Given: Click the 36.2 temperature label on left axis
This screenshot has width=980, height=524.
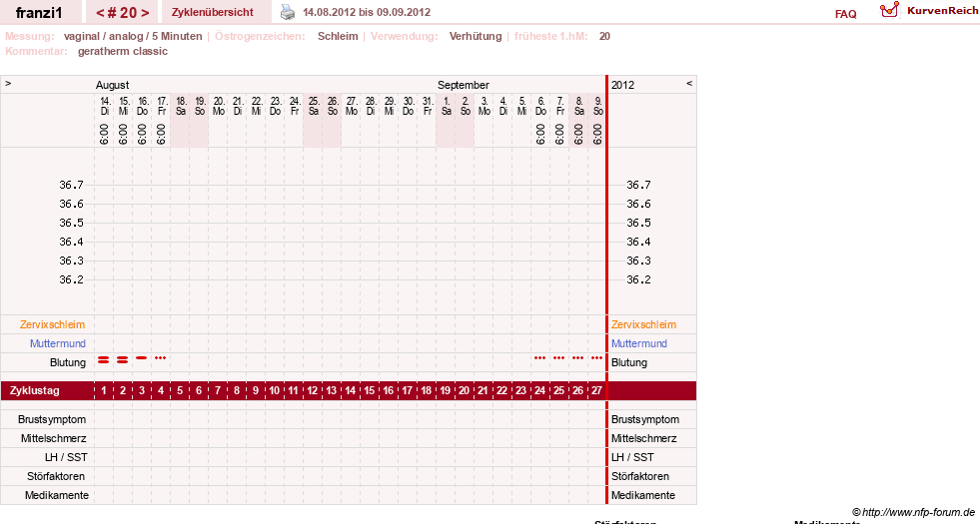Looking at the screenshot, I should [x=71, y=279].
